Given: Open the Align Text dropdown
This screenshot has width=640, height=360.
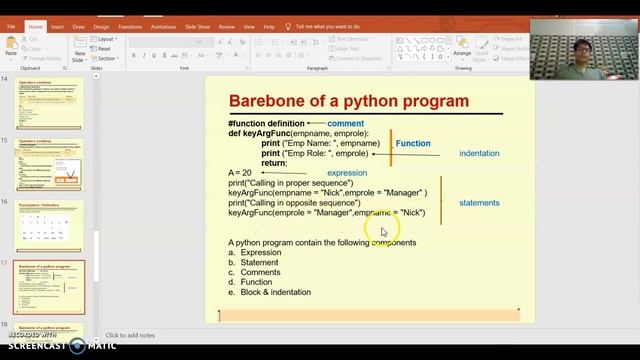Looking at the screenshot, I should pyautogui.click(x=344, y=49).
